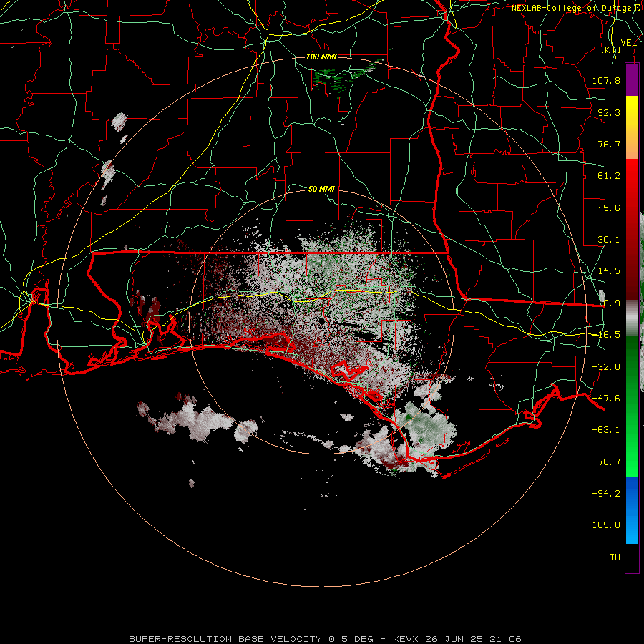Click the -47.6 legend value
This screenshot has height=644, width=644.
606,399
